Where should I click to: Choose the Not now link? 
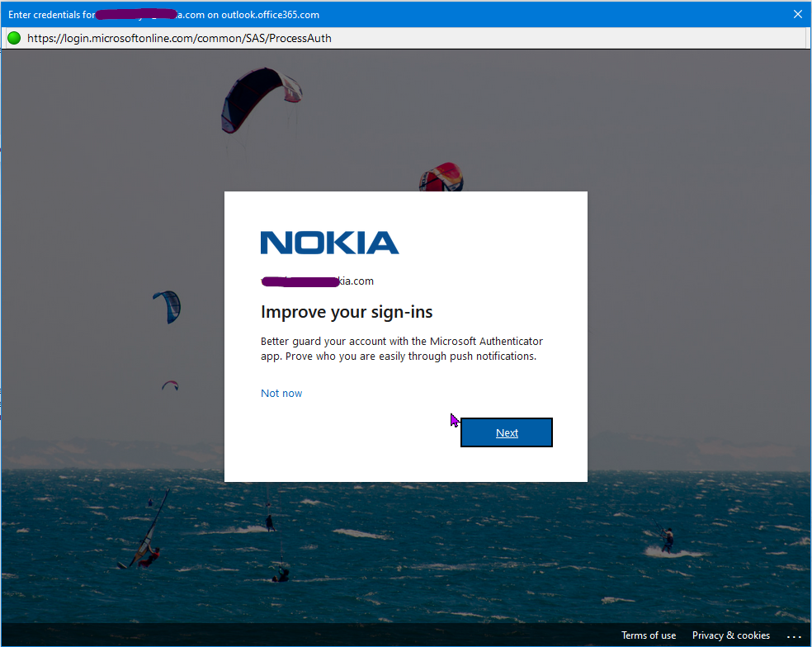[281, 393]
